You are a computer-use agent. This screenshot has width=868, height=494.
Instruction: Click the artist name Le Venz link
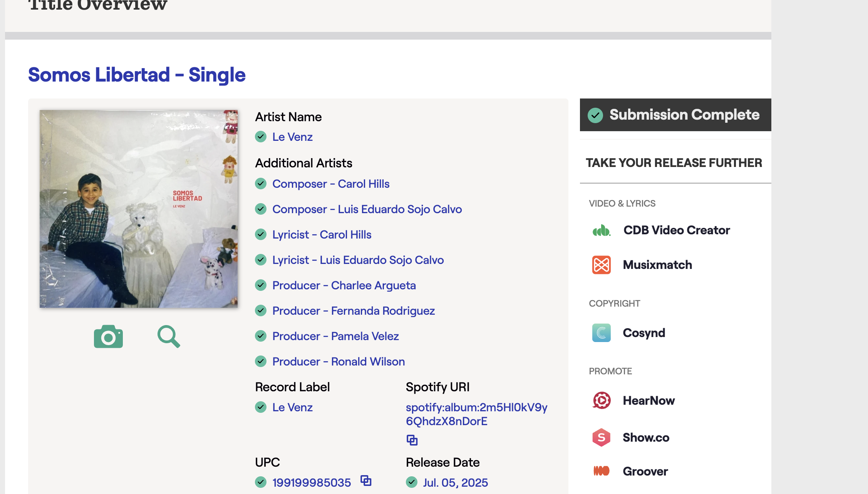(292, 137)
